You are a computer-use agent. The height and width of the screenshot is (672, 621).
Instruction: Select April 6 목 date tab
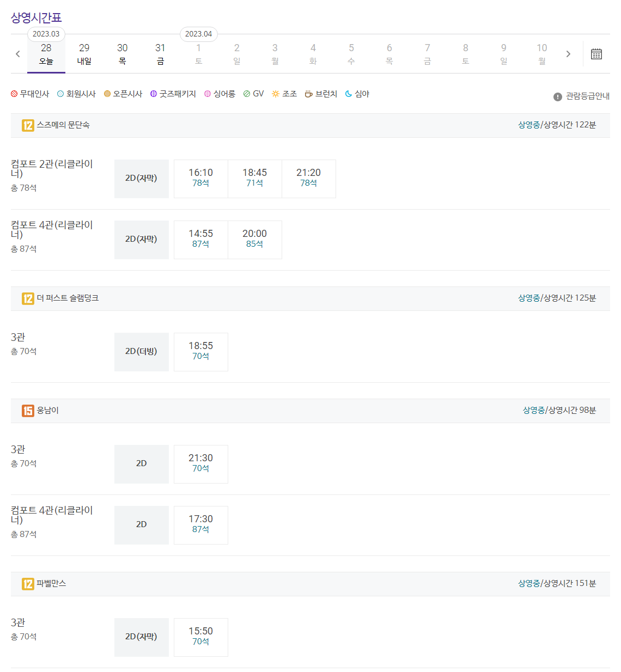[389, 54]
